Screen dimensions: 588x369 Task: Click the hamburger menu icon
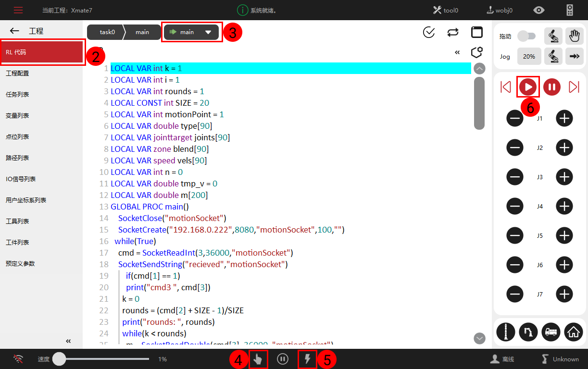(x=18, y=10)
